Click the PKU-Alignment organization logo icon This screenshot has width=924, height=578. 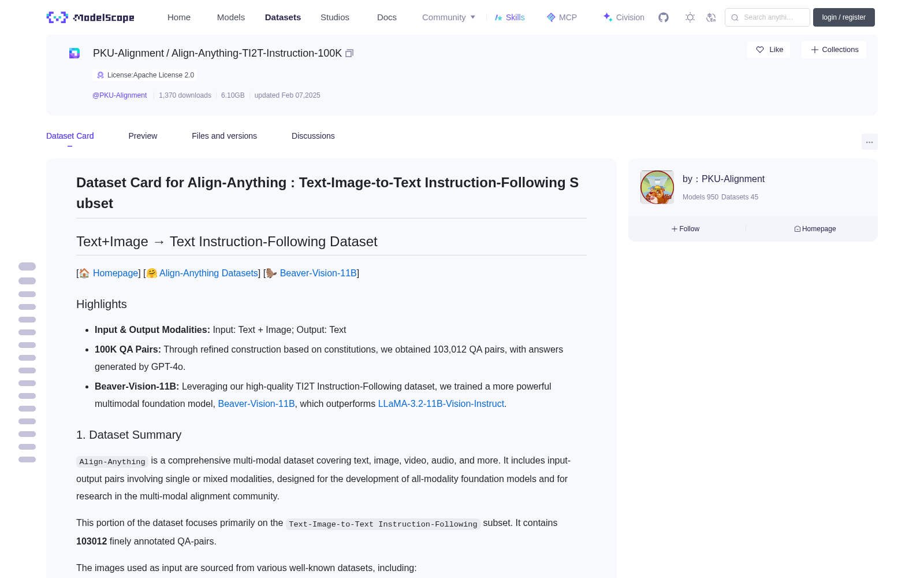[x=74, y=53]
